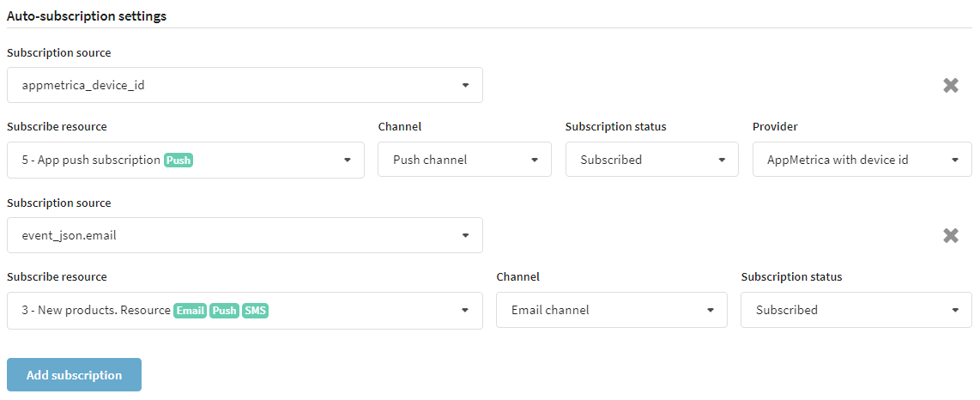Remove the appmetrica_device_id subscription with X icon
980x400 pixels.
pyautogui.click(x=951, y=86)
